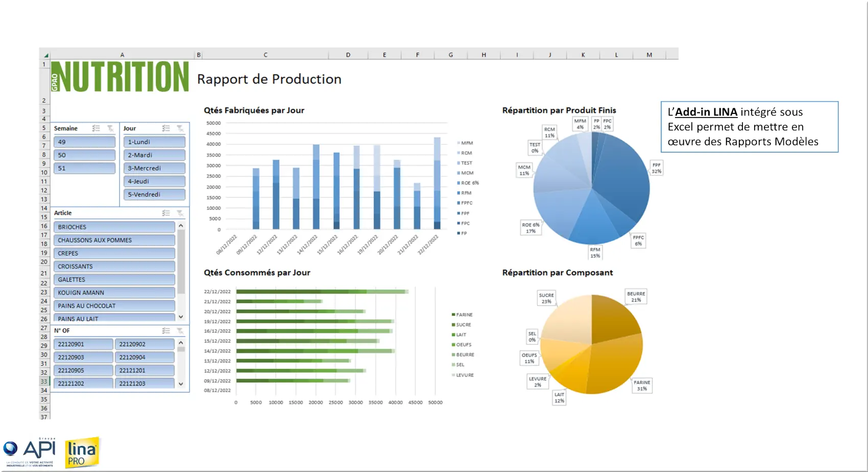Select week 49 in Semaine slicer
Image resolution: width=868 pixels, height=472 pixels.
coord(84,142)
